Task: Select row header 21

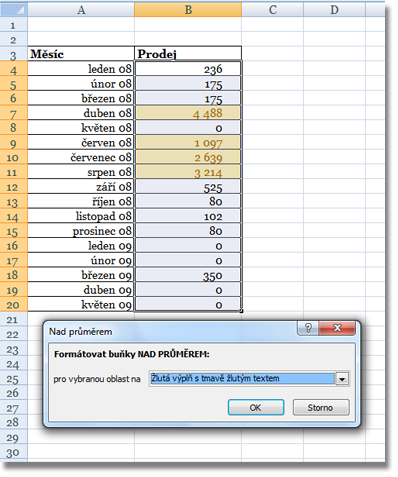Action: pos(14,319)
